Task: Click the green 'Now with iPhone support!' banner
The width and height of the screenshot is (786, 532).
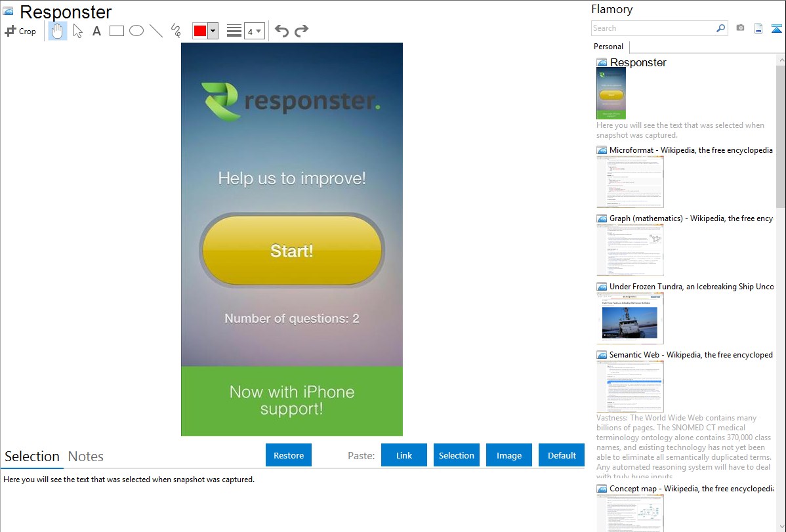Action: coord(292,401)
